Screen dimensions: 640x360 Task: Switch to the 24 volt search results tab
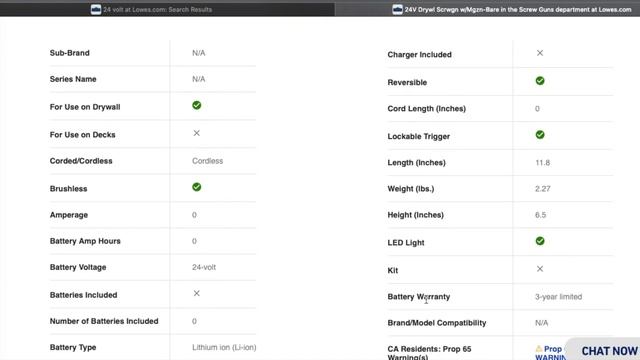coord(167,9)
